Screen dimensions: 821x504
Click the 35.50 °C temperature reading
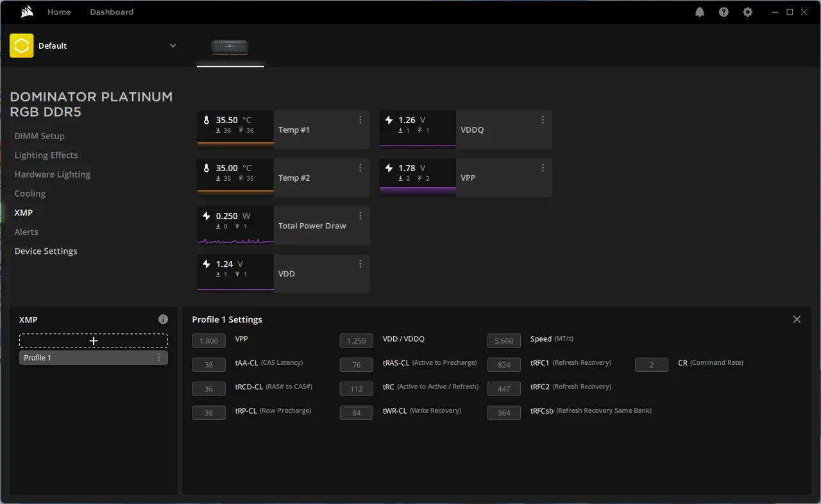(233, 120)
